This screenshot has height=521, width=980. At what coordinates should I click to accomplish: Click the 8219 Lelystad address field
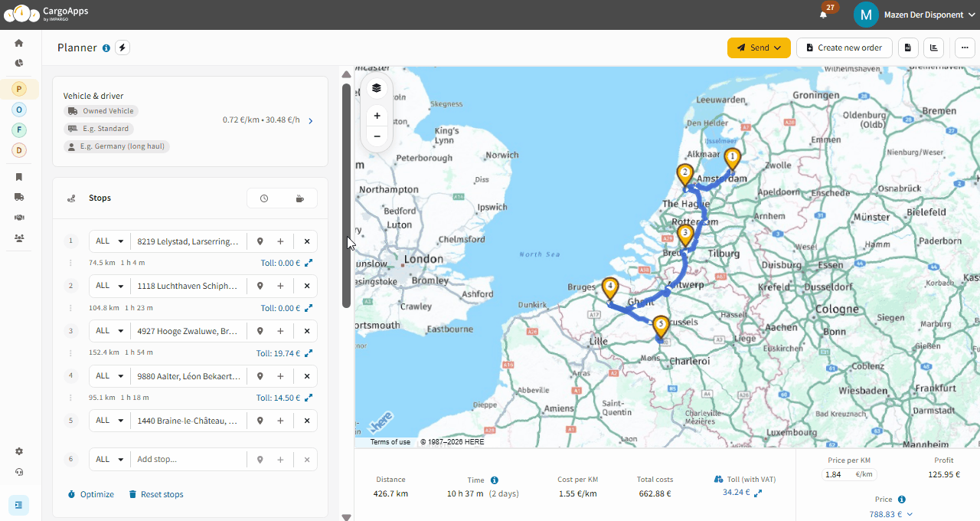pyautogui.click(x=188, y=241)
